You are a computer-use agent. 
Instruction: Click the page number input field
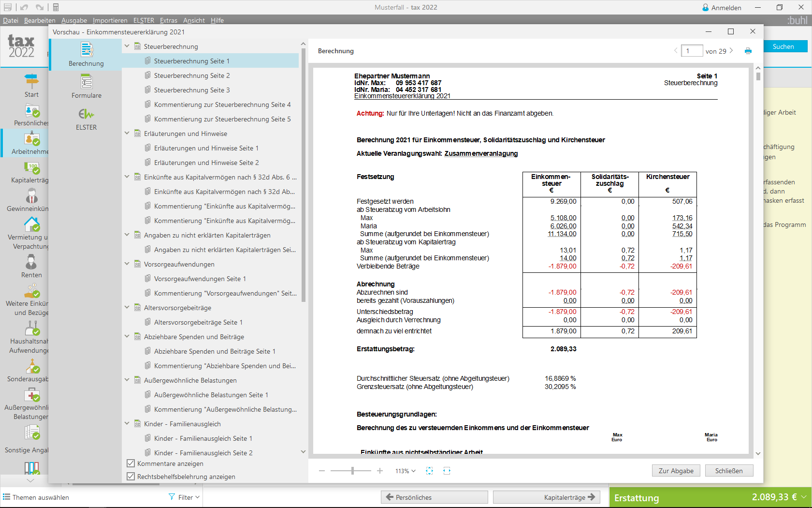[692, 51]
